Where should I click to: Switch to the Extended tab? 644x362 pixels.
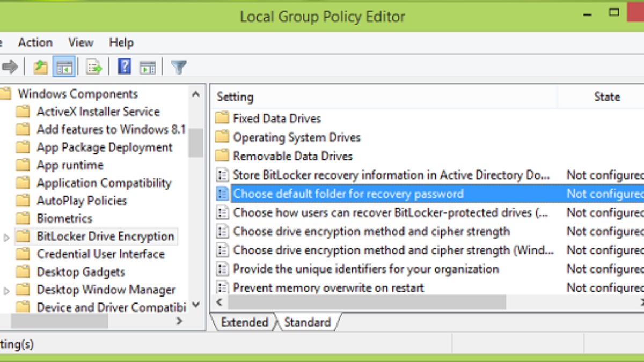tap(244, 322)
